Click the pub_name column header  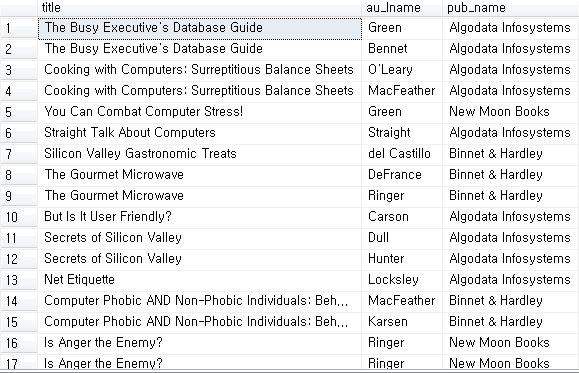pyautogui.click(x=511, y=8)
